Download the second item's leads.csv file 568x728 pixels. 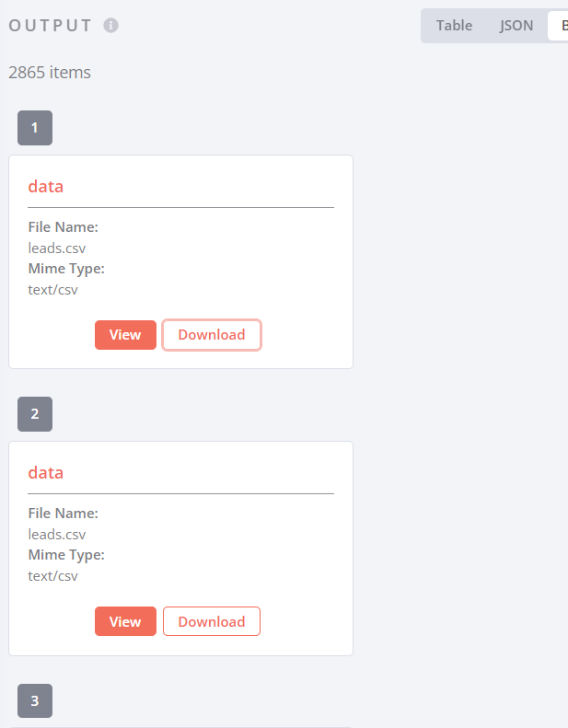(212, 621)
